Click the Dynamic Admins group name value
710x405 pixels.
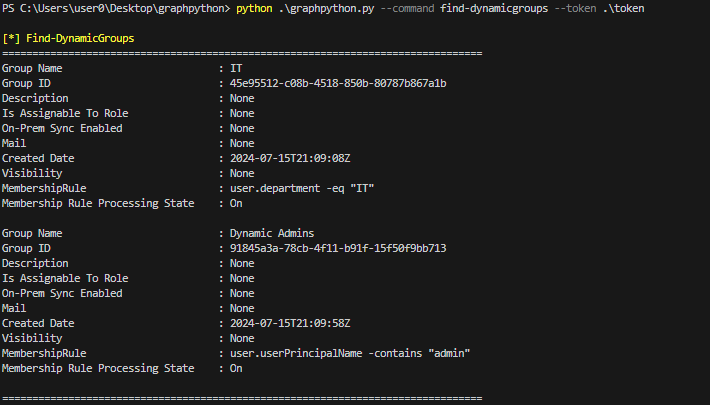pos(272,233)
